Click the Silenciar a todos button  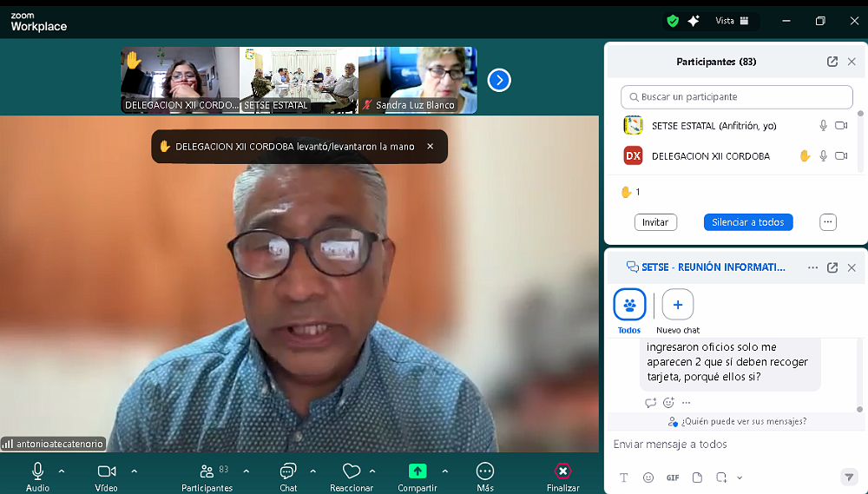pos(747,222)
